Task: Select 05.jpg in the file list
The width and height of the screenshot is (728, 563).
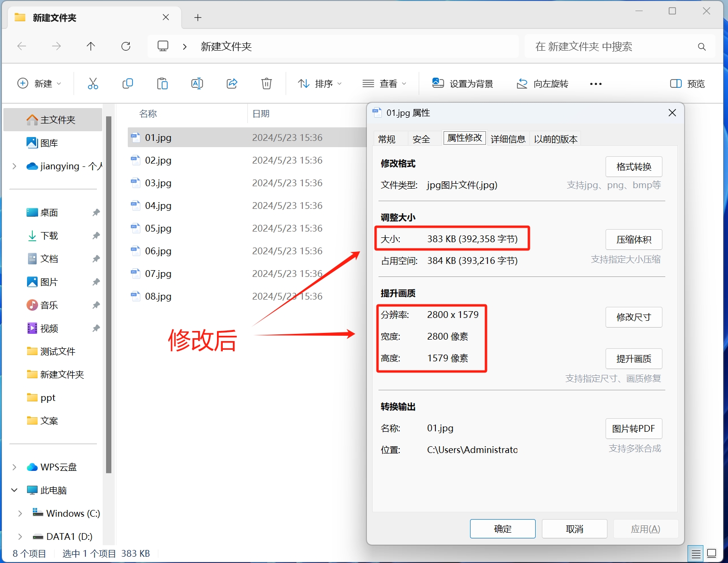Action: click(x=158, y=228)
